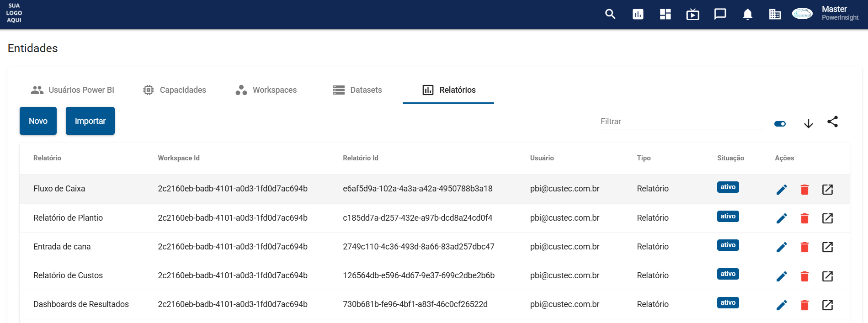
Task: Sort by the Relatório column header
Action: tap(47, 158)
